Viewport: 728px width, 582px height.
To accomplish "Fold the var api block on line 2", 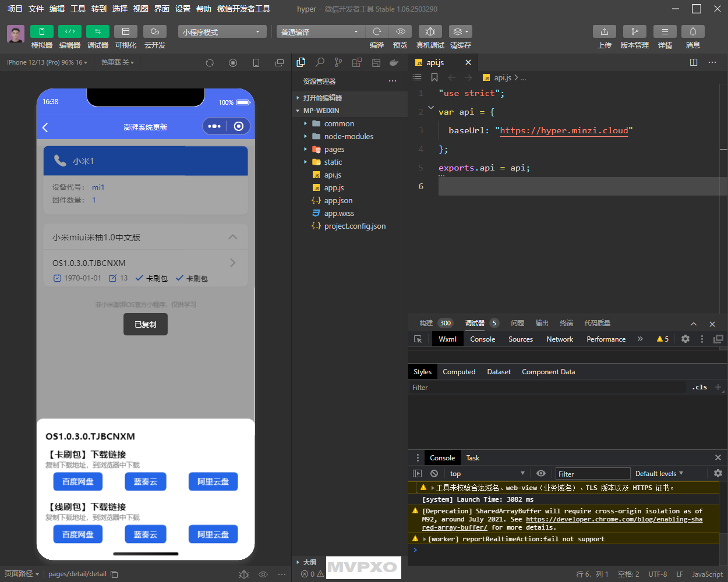I will [431, 108].
